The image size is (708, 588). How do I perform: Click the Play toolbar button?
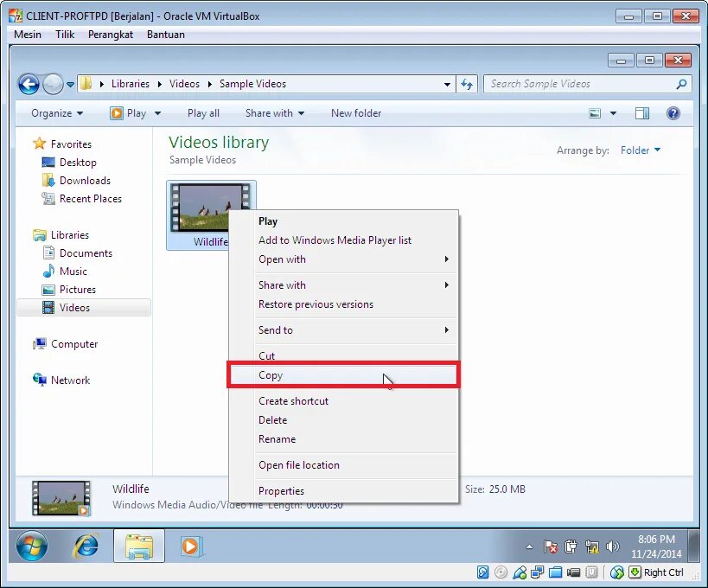click(129, 113)
